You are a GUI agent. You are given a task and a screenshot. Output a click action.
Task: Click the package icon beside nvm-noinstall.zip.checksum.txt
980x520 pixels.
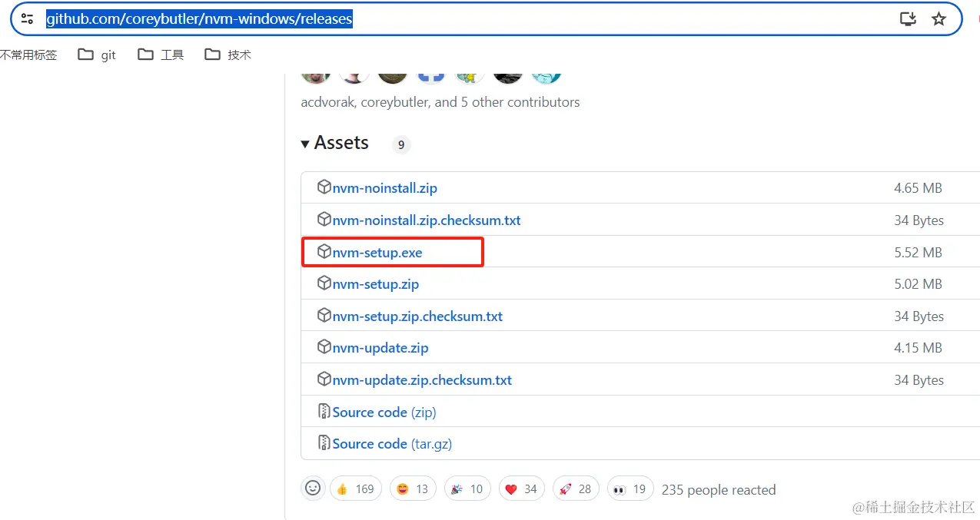click(x=324, y=220)
